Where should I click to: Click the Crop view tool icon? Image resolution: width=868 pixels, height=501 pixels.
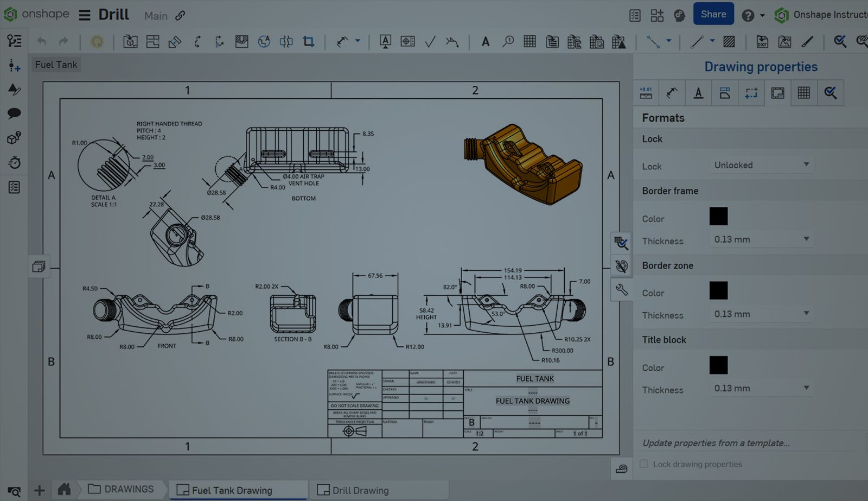pos(309,42)
